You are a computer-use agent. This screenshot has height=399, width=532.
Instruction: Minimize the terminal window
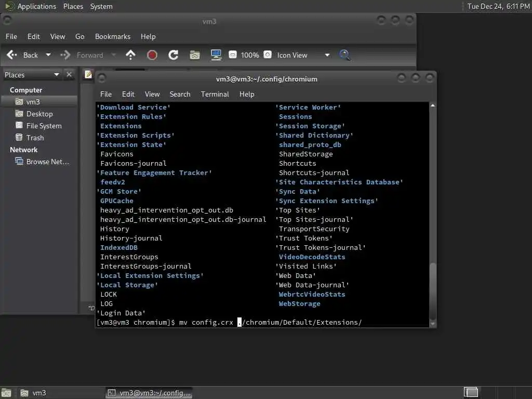[x=402, y=78]
